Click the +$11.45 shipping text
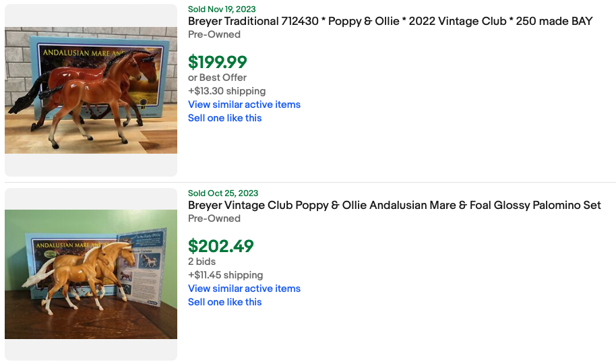The image size is (616, 364). click(225, 275)
